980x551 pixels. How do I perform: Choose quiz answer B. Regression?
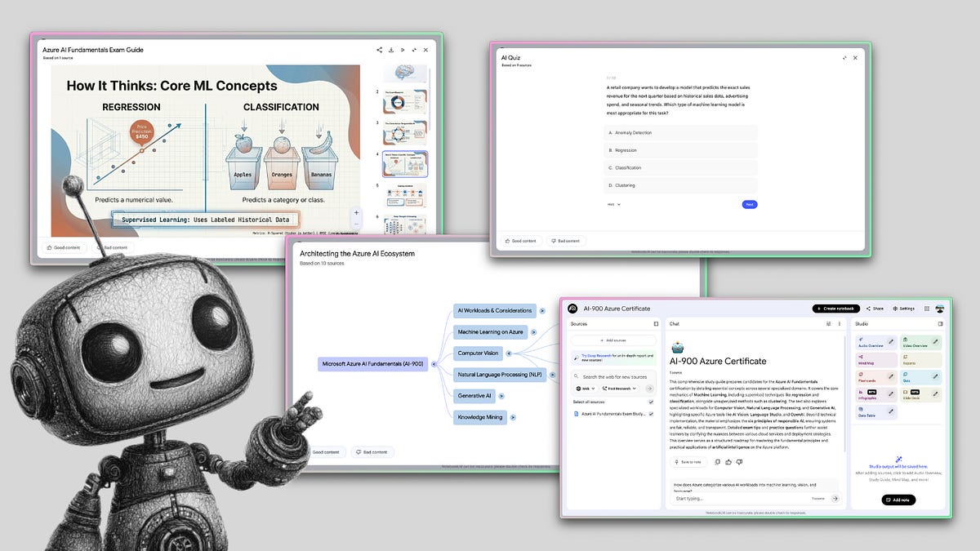click(681, 150)
